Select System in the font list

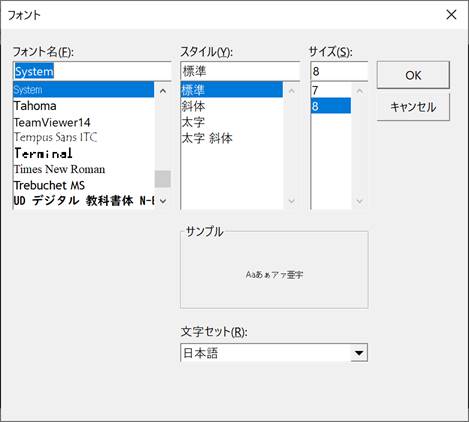point(84,90)
